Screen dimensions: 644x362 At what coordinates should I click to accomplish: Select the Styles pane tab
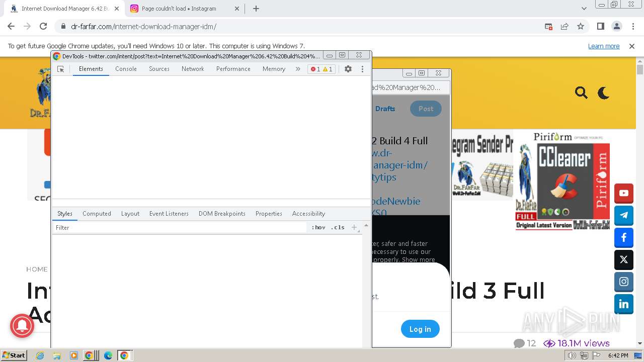point(65,214)
